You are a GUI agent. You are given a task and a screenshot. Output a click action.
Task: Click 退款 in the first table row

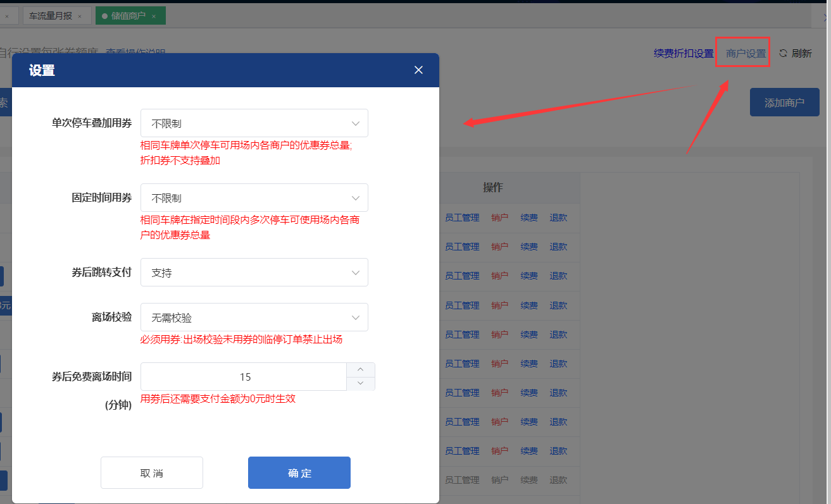[558, 218]
